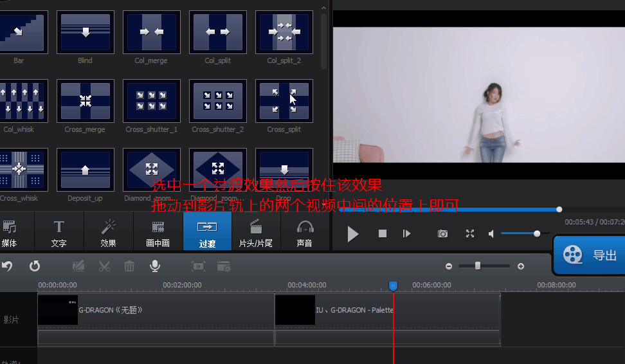Click timeline ruler at 00:02:00:00

click(x=182, y=285)
